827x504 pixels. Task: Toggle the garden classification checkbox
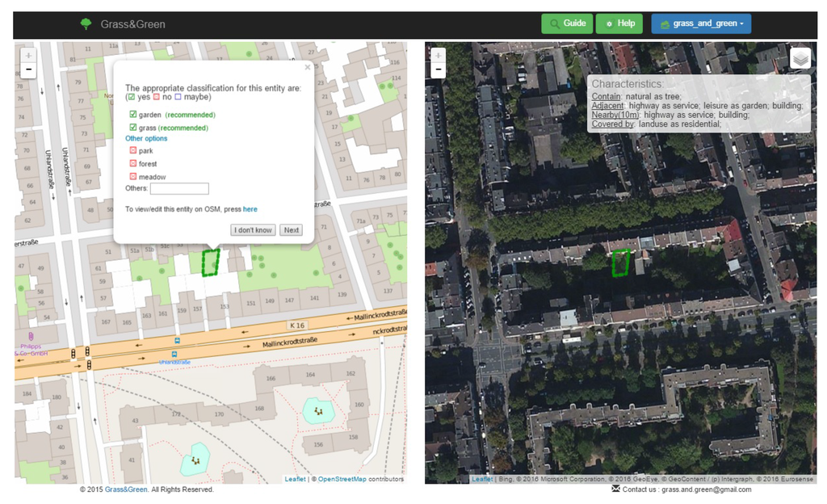tap(133, 115)
